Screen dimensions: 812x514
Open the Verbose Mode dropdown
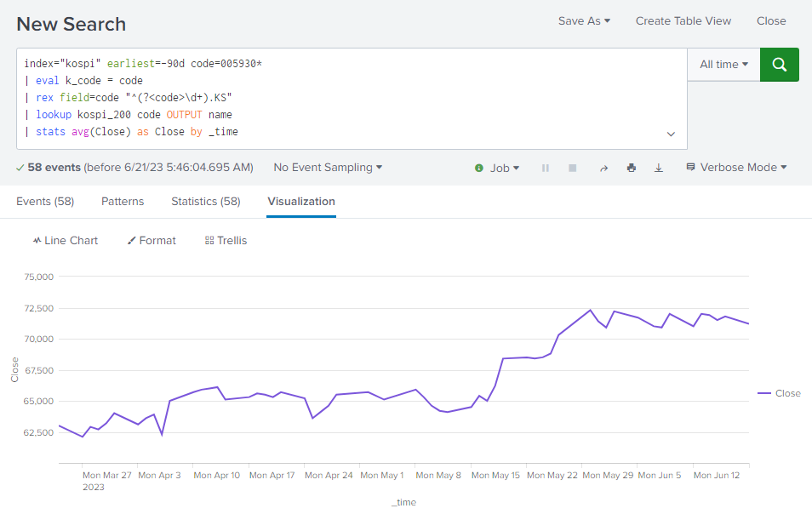click(x=736, y=167)
